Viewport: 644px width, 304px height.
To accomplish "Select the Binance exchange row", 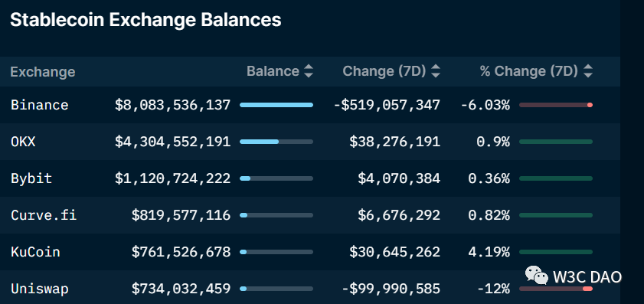I will tap(310, 105).
